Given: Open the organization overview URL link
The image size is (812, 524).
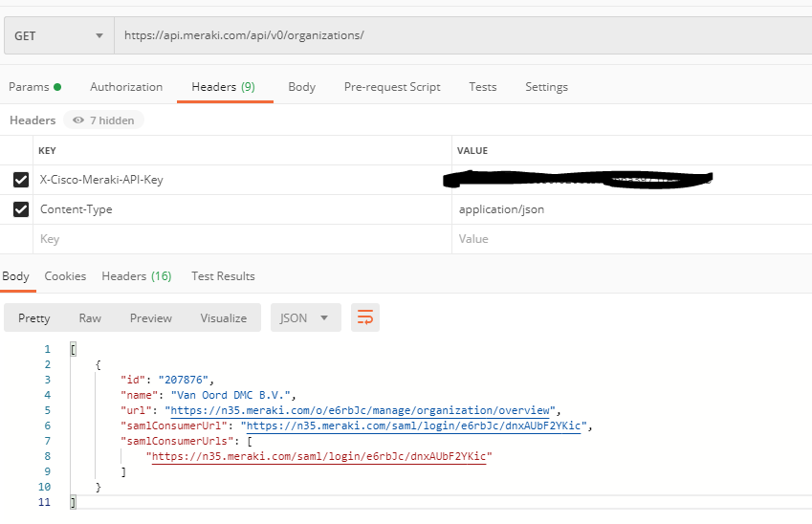Looking at the screenshot, I should pyautogui.click(x=362, y=409).
